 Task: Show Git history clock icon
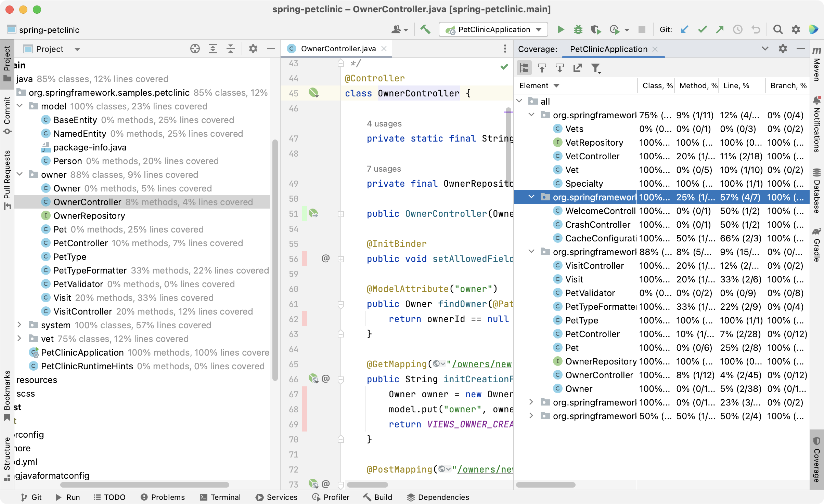(737, 30)
